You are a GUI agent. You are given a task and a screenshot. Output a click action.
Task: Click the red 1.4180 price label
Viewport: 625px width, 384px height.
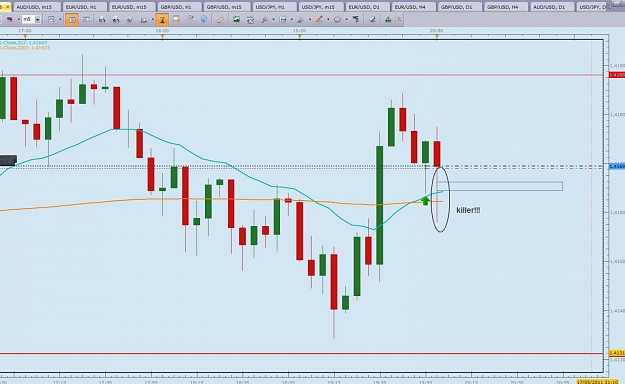tap(617, 75)
